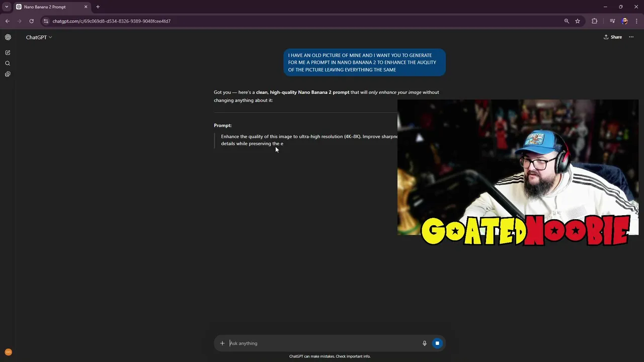Close the Nano Banana 2 Prompt tab
The height and width of the screenshot is (362, 644).
pyautogui.click(x=86, y=7)
